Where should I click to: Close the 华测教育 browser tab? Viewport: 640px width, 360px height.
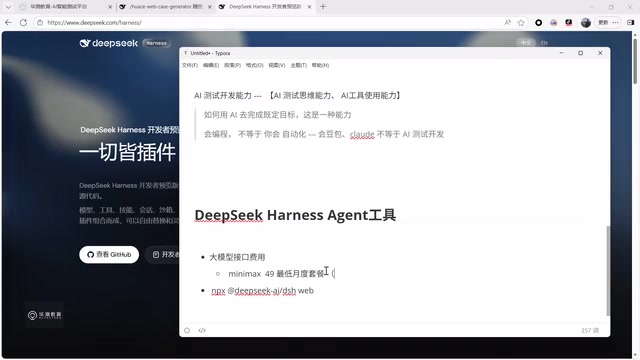coord(110,7)
